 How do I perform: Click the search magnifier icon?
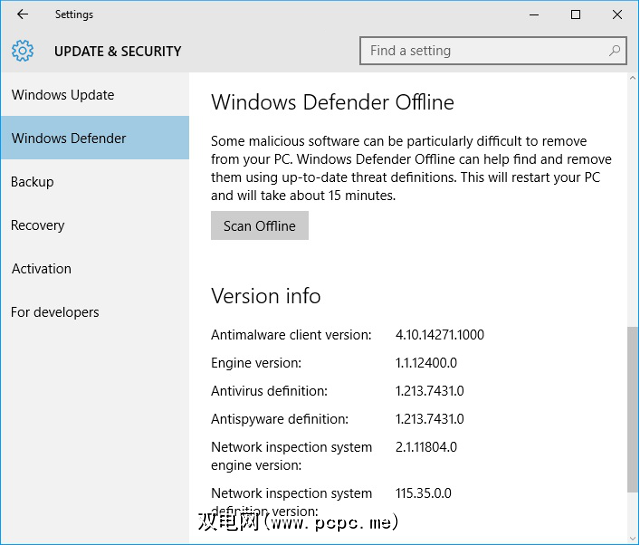(614, 51)
